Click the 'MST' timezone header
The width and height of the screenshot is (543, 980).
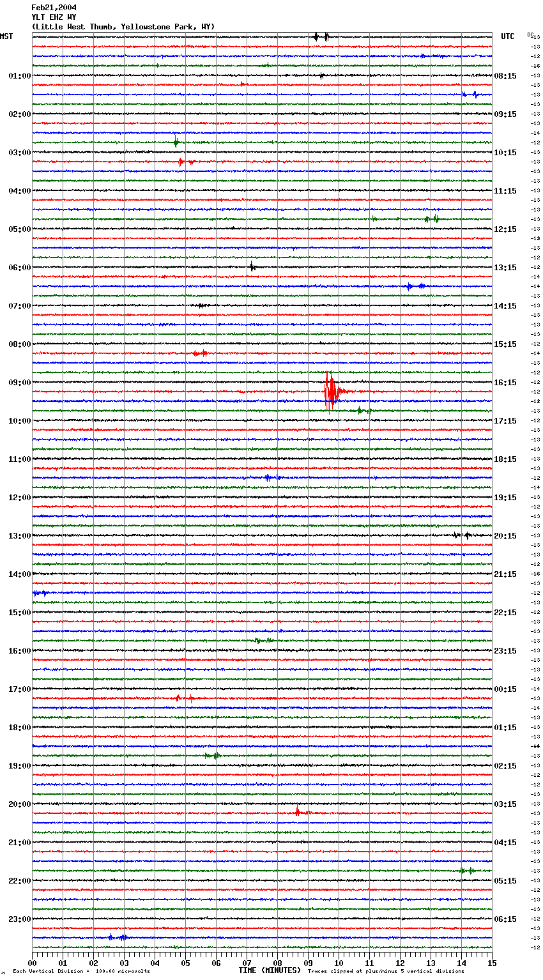tap(6, 36)
